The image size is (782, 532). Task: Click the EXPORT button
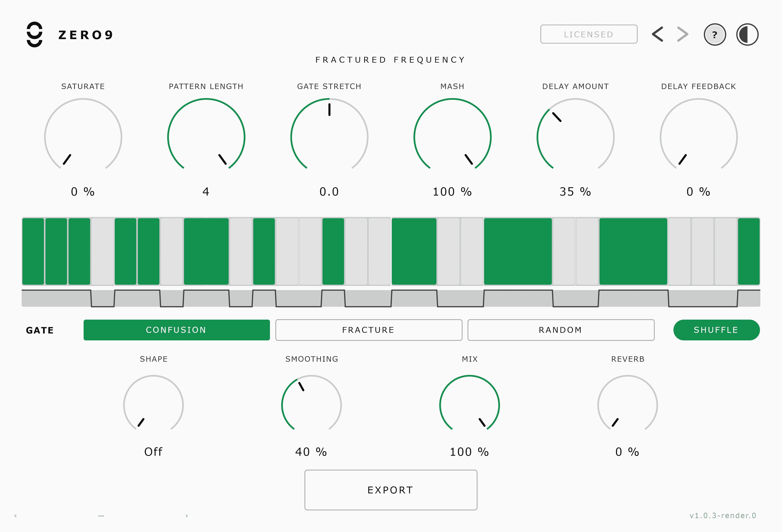pos(391,490)
